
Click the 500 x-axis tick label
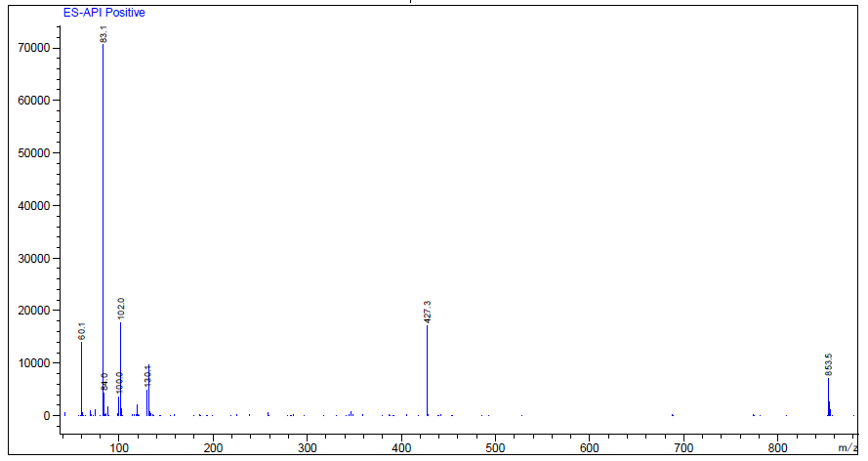(495, 447)
